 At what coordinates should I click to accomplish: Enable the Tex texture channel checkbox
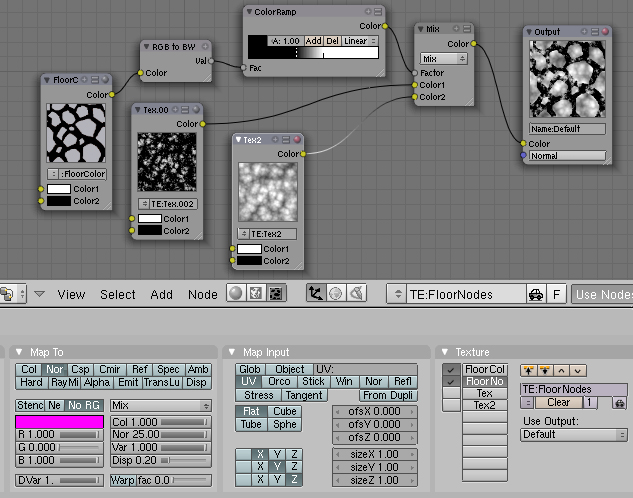(x=451, y=393)
